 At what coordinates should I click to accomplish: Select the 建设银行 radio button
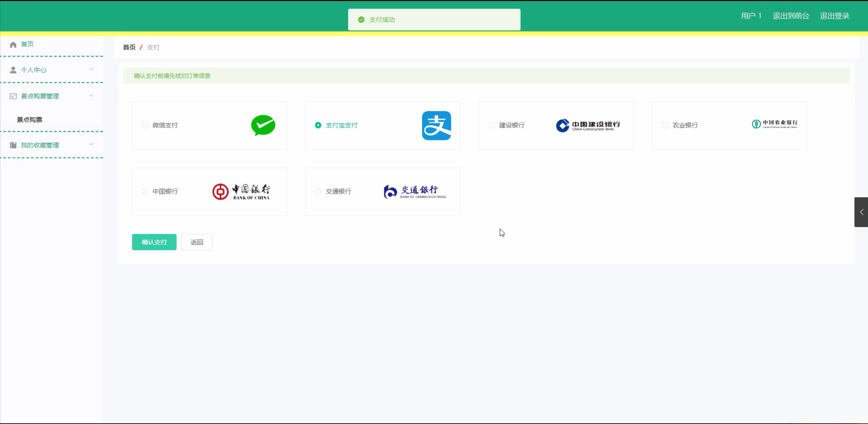pos(491,125)
